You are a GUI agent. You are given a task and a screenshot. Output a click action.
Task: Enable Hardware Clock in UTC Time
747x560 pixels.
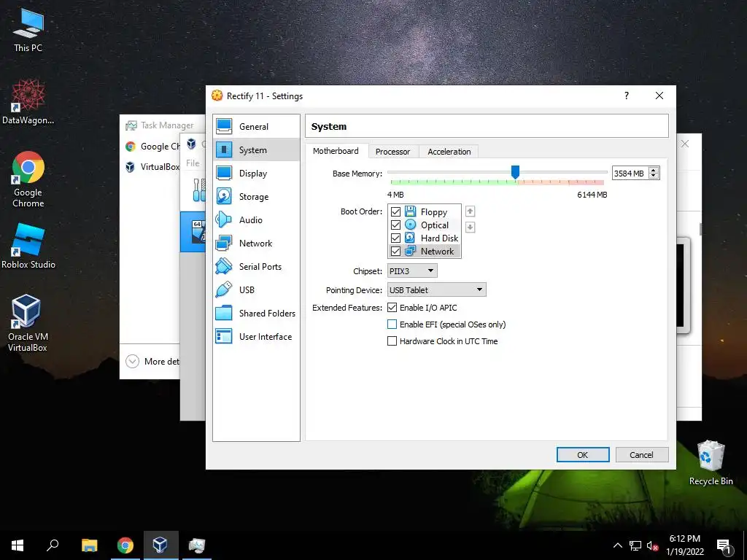tap(392, 341)
